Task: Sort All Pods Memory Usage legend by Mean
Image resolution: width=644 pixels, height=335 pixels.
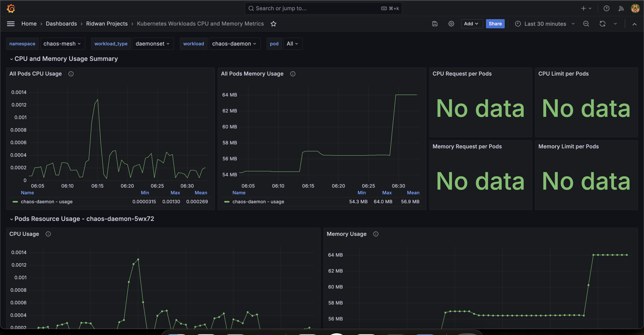Action: click(x=413, y=193)
